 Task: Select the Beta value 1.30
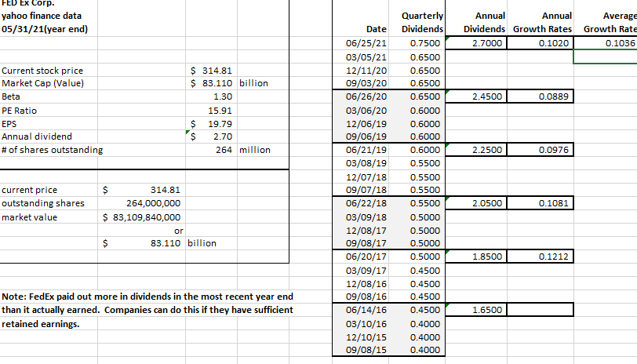(212, 96)
